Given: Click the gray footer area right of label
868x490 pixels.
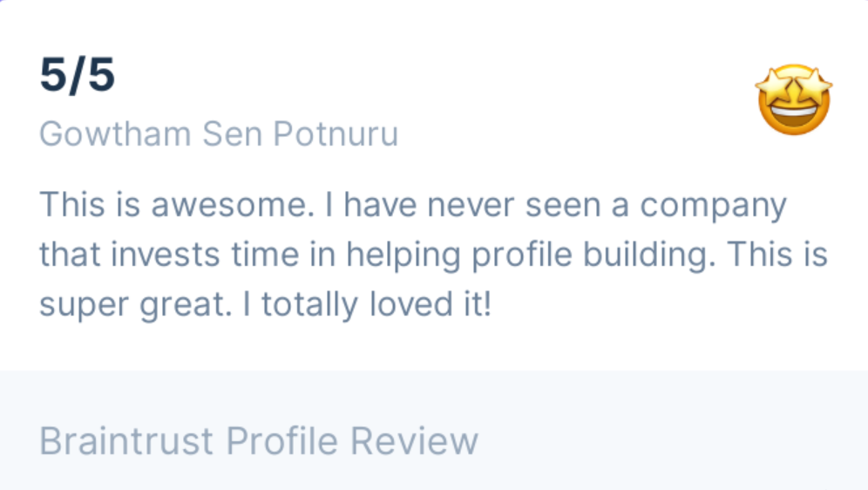Looking at the screenshot, I should coord(673,441).
